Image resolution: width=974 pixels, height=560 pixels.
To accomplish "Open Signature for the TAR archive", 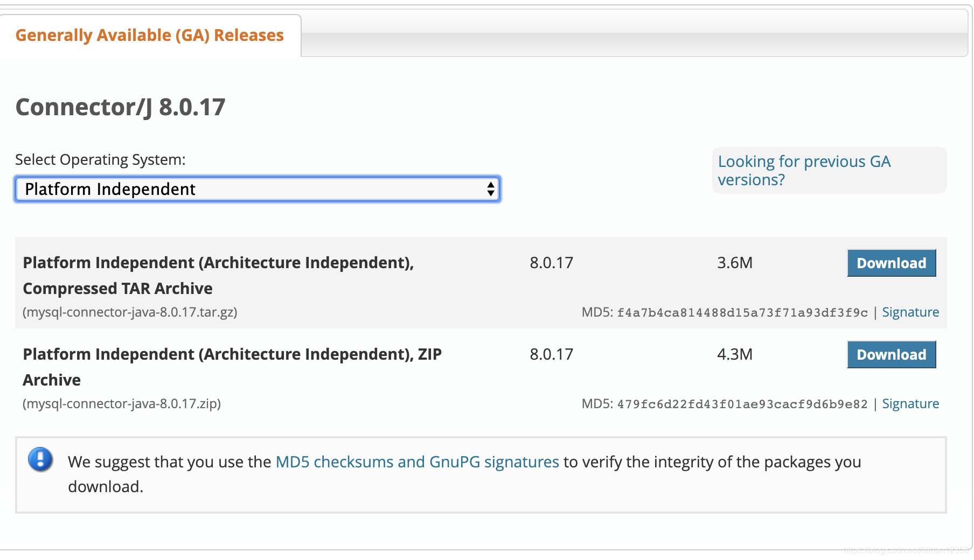I will point(910,312).
